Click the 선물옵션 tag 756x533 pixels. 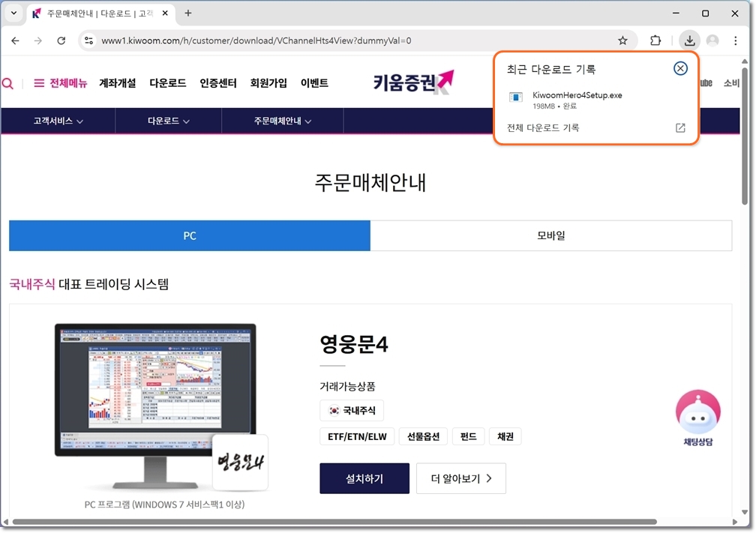423,436
